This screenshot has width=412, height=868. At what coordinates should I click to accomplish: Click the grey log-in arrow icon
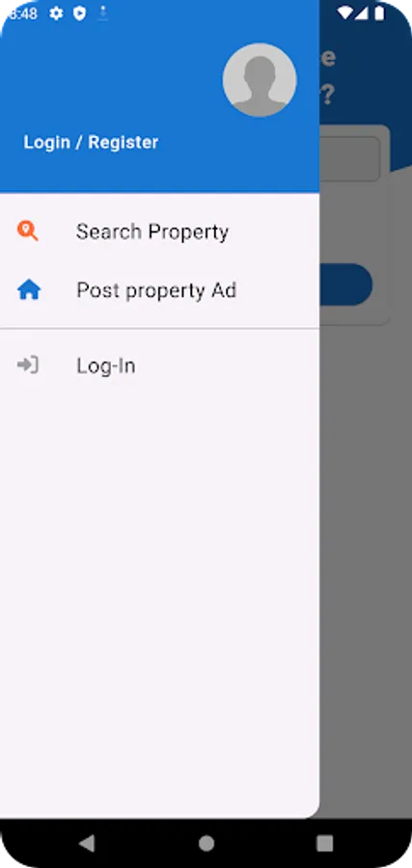28,366
